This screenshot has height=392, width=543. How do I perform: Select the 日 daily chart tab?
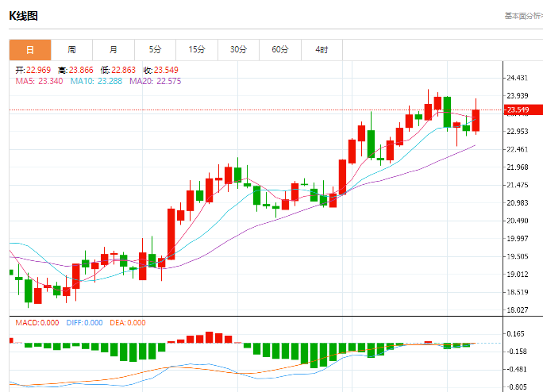point(30,50)
